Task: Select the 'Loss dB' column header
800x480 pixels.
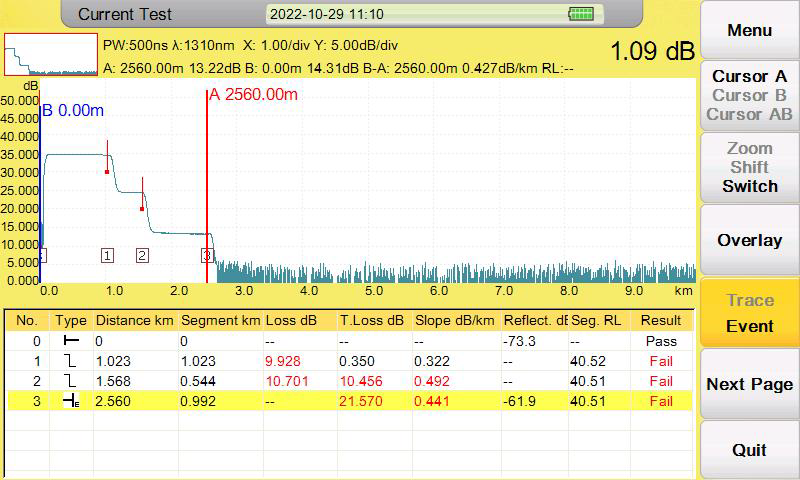Action: (x=300, y=320)
